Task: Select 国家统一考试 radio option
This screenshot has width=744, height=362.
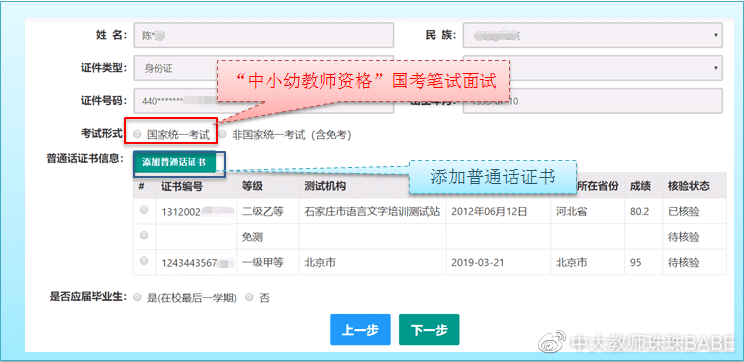Action: (x=137, y=135)
